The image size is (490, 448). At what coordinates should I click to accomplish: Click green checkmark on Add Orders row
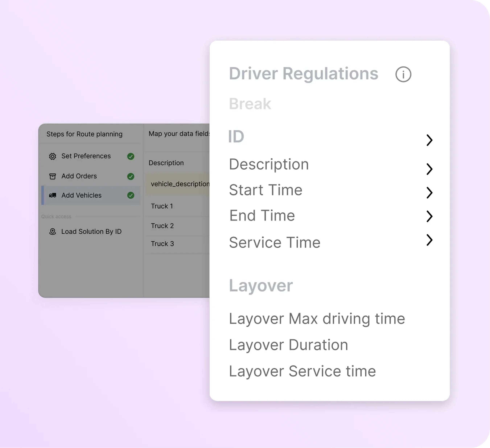pyautogui.click(x=131, y=176)
